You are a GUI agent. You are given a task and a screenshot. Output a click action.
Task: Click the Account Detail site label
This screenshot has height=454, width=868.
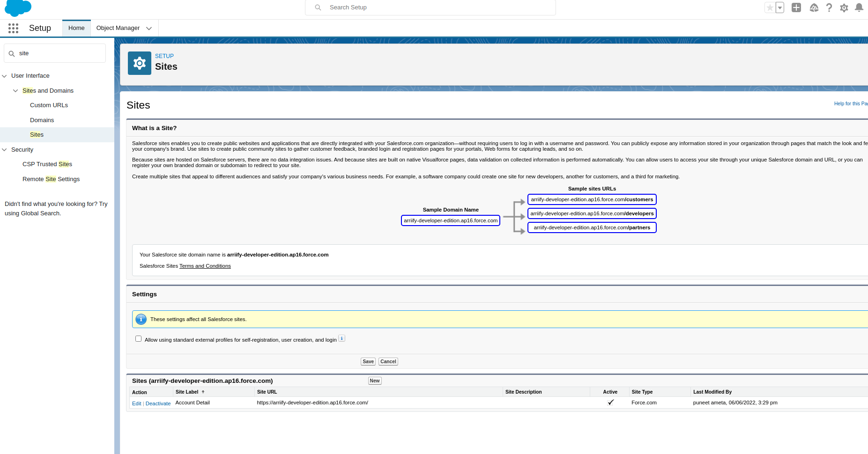tap(193, 403)
